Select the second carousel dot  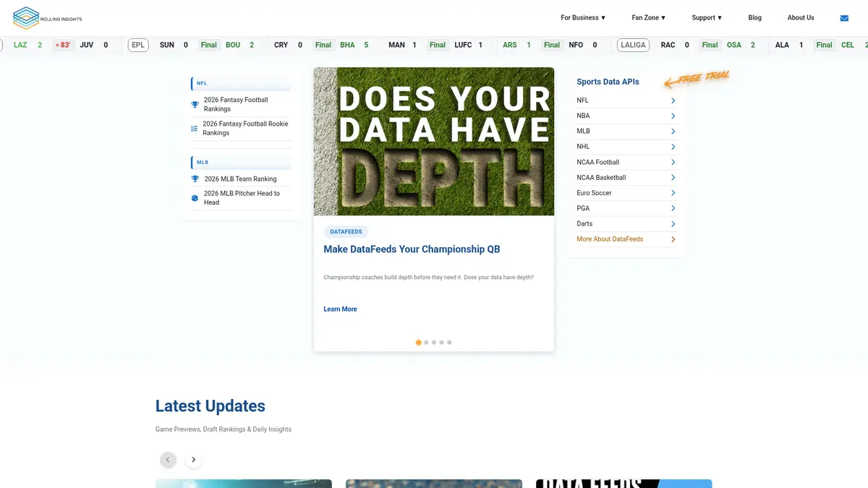[x=426, y=343]
